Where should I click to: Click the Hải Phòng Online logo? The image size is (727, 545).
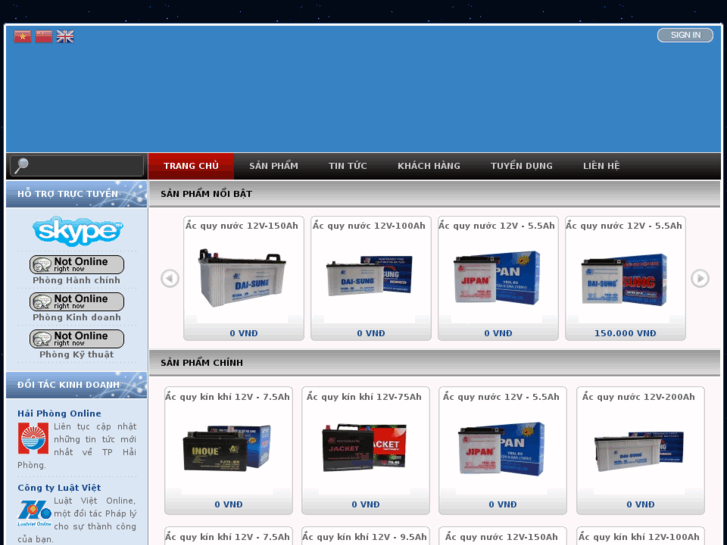click(33, 438)
